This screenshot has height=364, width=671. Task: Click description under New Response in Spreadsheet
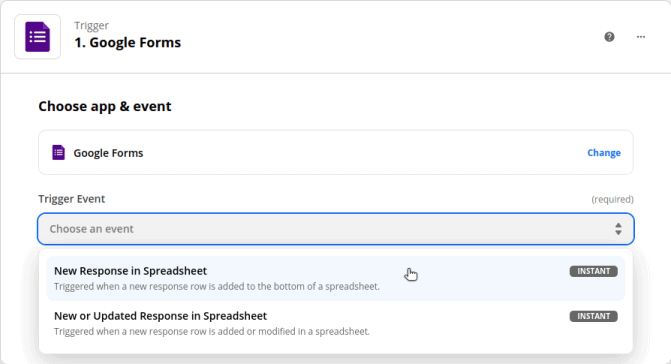(217, 287)
